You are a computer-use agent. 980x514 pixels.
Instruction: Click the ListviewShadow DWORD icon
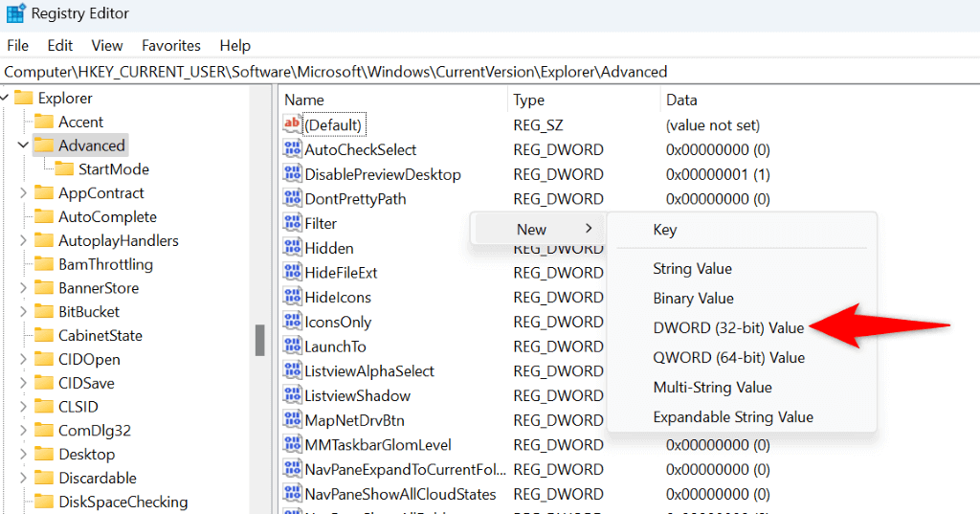[x=292, y=395]
